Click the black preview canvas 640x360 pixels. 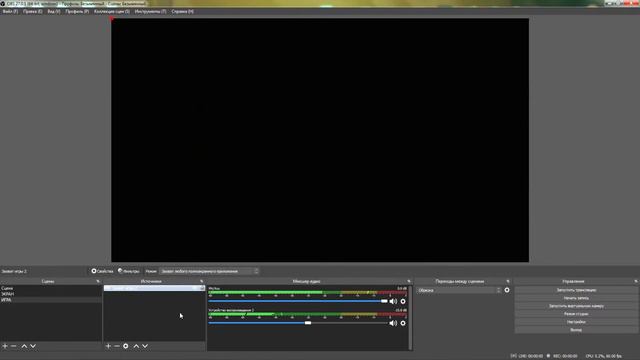(x=320, y=140)
